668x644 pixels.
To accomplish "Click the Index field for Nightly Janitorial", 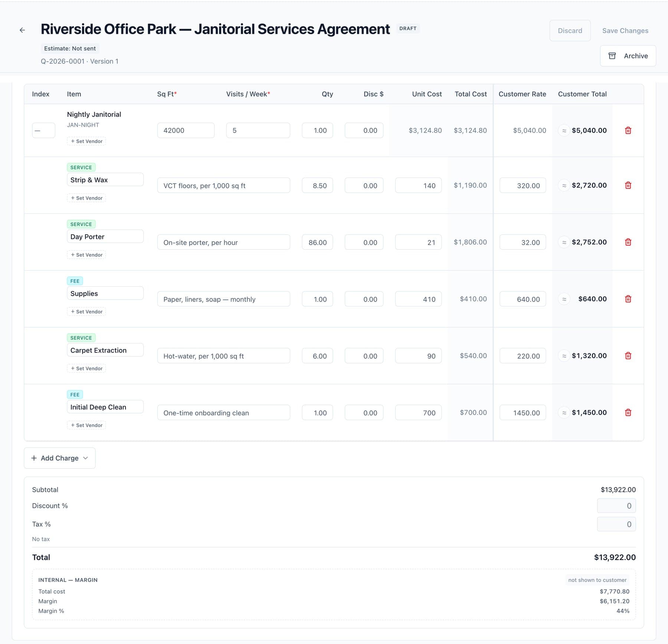I will point(44,130).
